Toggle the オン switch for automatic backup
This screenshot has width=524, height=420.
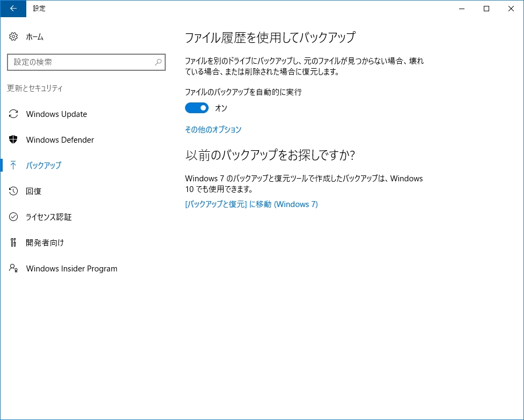pyautogui.click(x=196, y=108)
